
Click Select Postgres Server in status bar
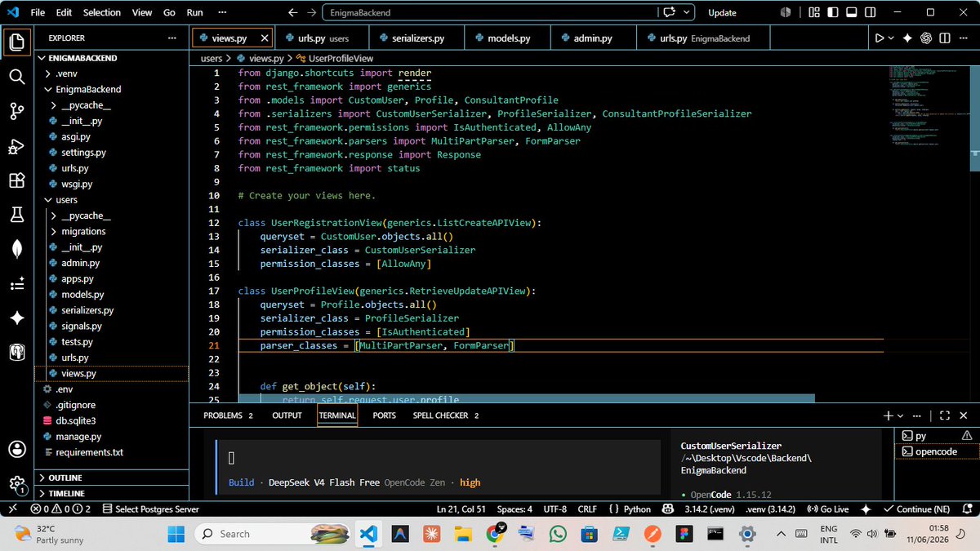point(150,509)
